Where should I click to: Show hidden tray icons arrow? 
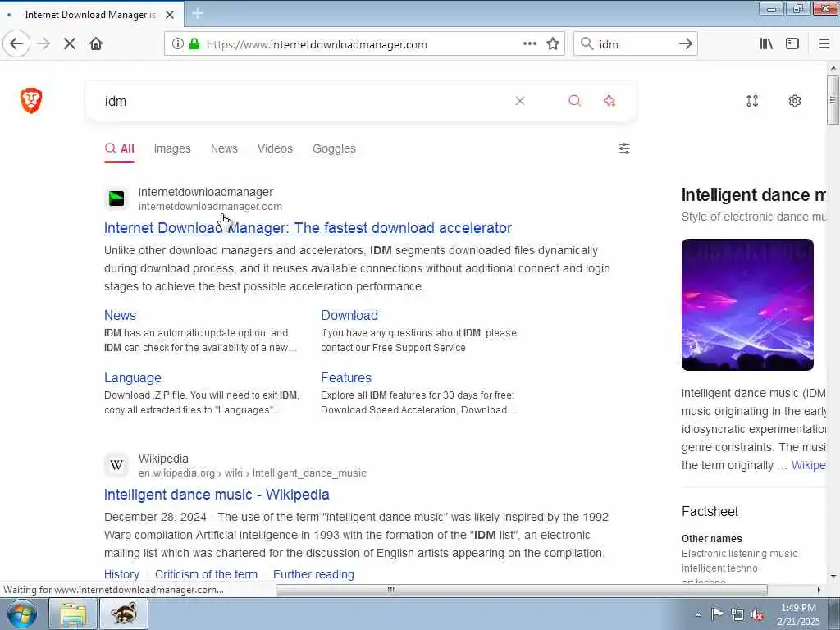click(697, 614)
